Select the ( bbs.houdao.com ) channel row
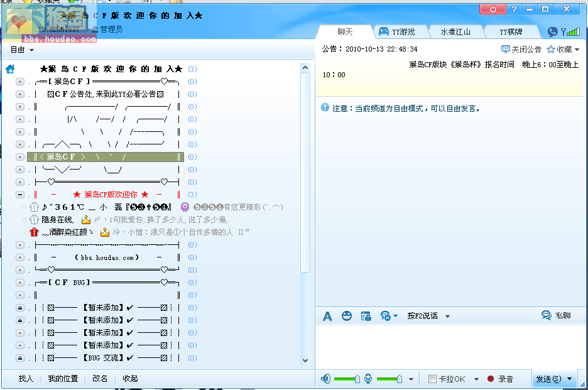 coord(106,257)
